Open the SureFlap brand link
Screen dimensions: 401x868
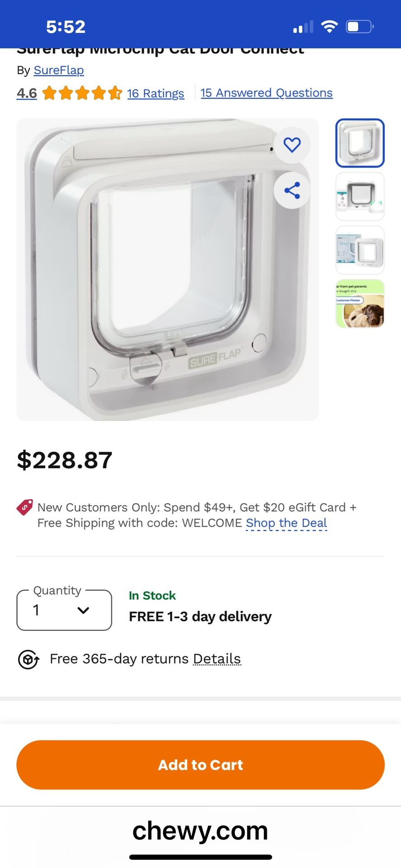pyautogui.click(x=59, y=71)
